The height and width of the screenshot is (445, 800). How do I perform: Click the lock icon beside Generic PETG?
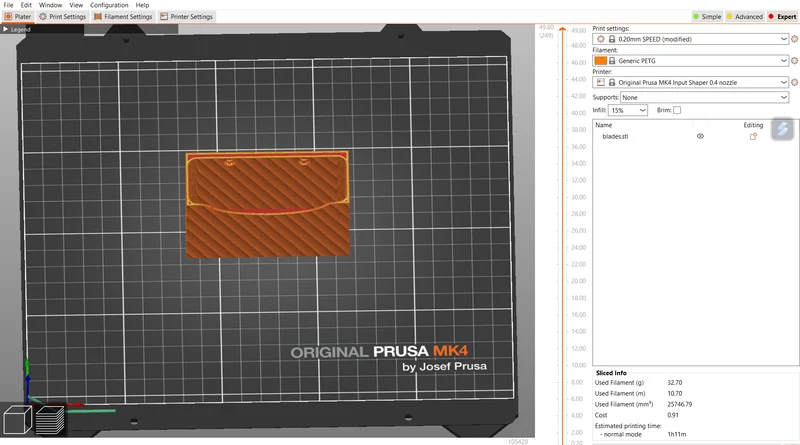612,61
